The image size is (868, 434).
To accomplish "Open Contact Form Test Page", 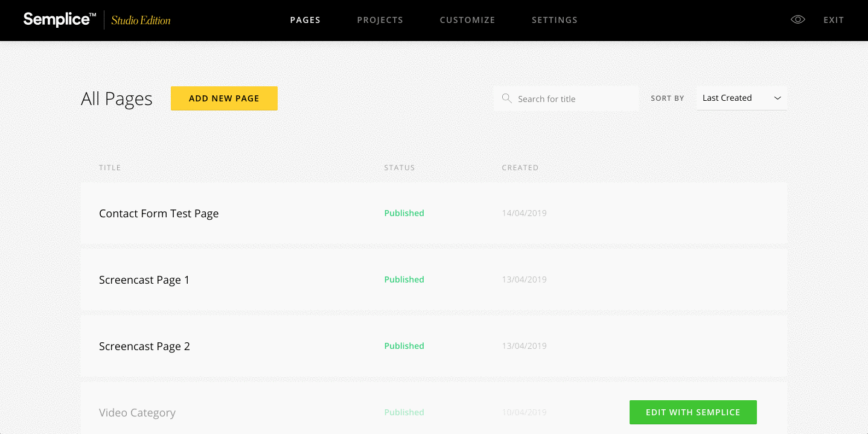I will 159,214.
